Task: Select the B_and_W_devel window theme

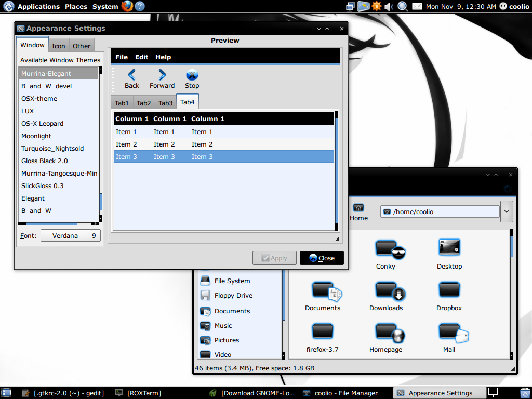Action: pyautogui.click(x=59, y=86)
